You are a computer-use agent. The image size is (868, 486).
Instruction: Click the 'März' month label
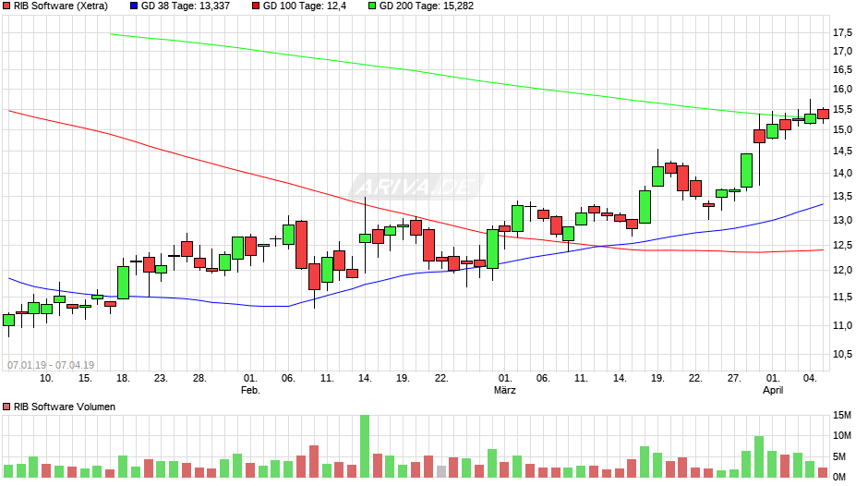pyautogui.click(x=505, y=390)
